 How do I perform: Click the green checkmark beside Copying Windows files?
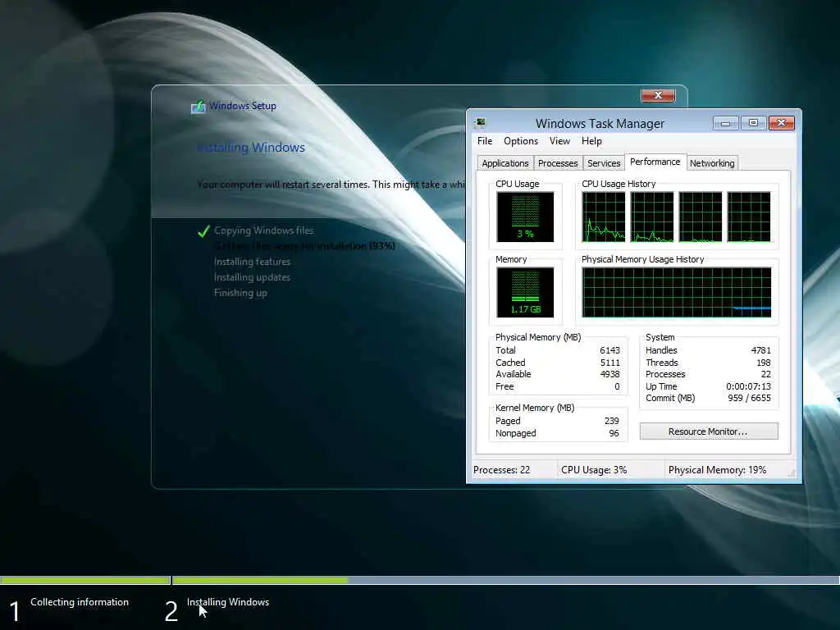tap(203, 231)
